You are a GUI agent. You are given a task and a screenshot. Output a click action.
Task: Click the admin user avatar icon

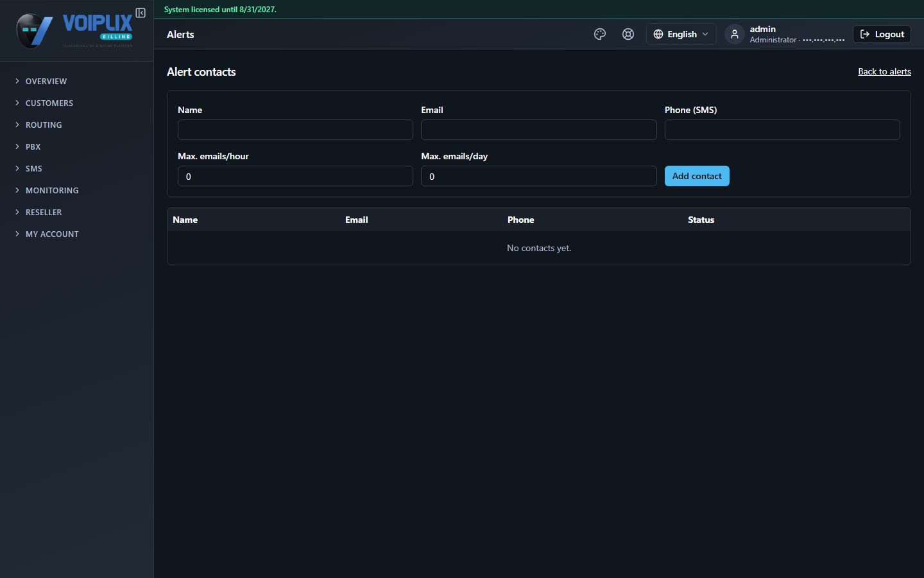735,34
